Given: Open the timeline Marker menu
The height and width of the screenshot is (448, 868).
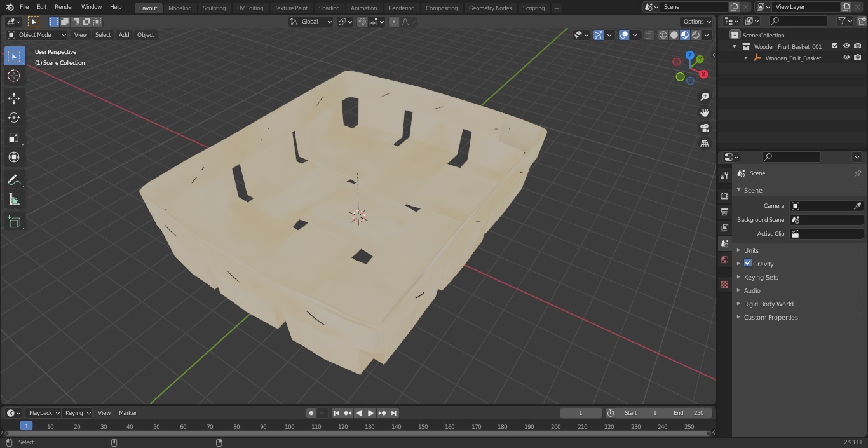Looking at the screenshot, I should [128, 413].
